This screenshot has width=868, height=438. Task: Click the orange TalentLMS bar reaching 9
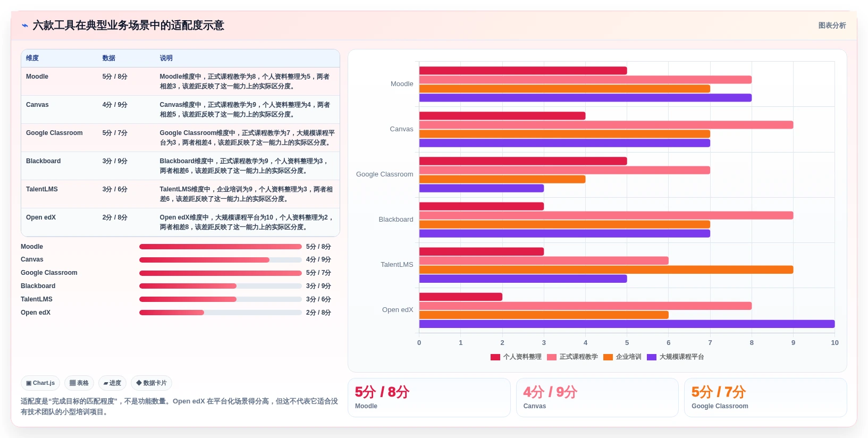(x=606, y=270)
